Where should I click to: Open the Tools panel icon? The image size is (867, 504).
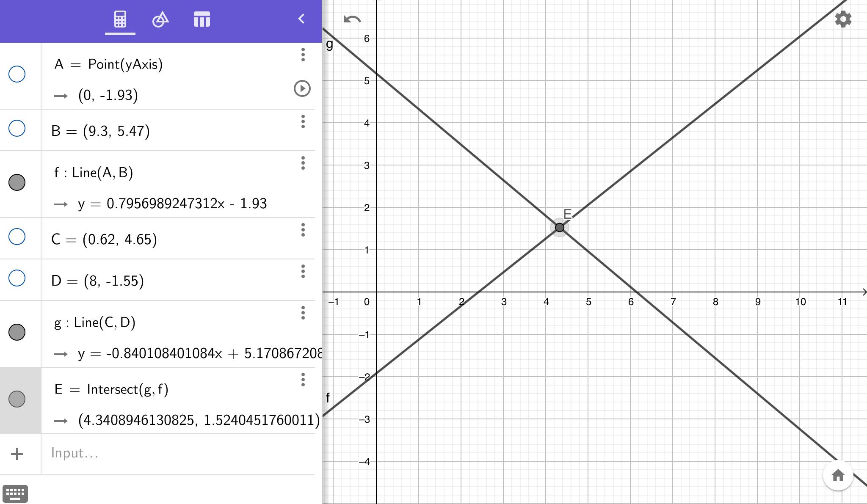coord(161,19)
